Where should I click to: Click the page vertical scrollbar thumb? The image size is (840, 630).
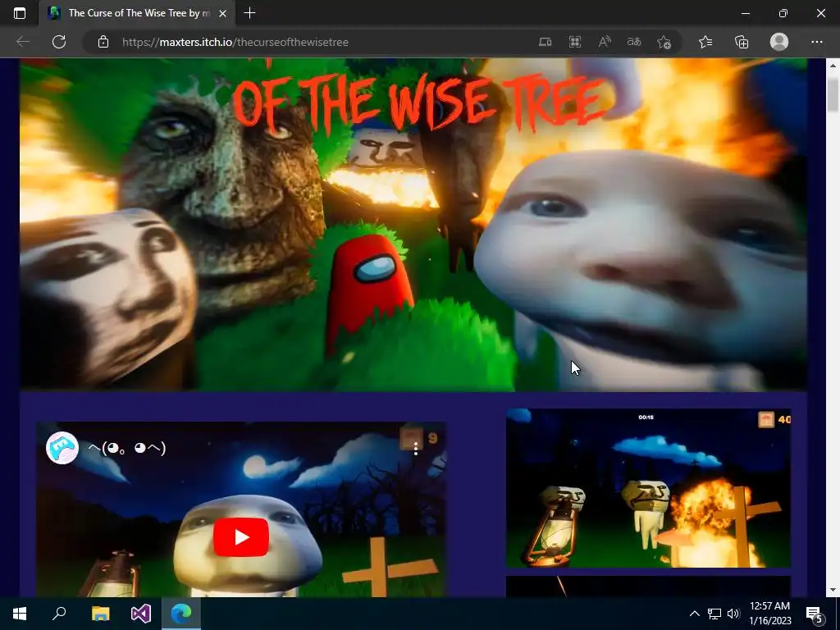click(x=833, y=95)
